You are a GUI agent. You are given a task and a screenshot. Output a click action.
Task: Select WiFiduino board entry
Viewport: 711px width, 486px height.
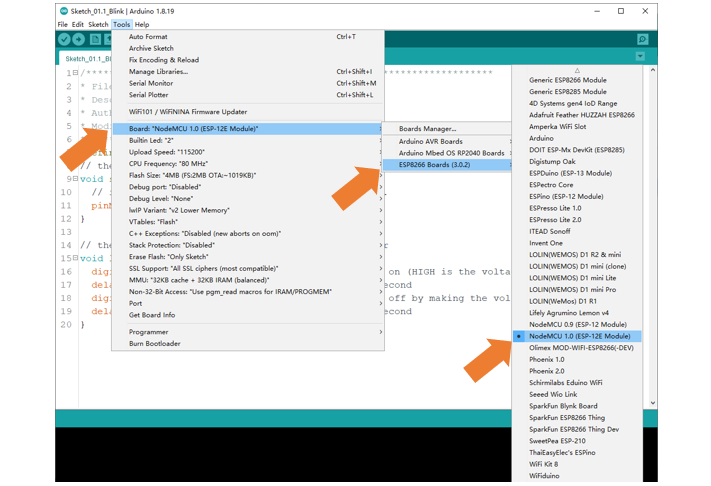(577, 476)
